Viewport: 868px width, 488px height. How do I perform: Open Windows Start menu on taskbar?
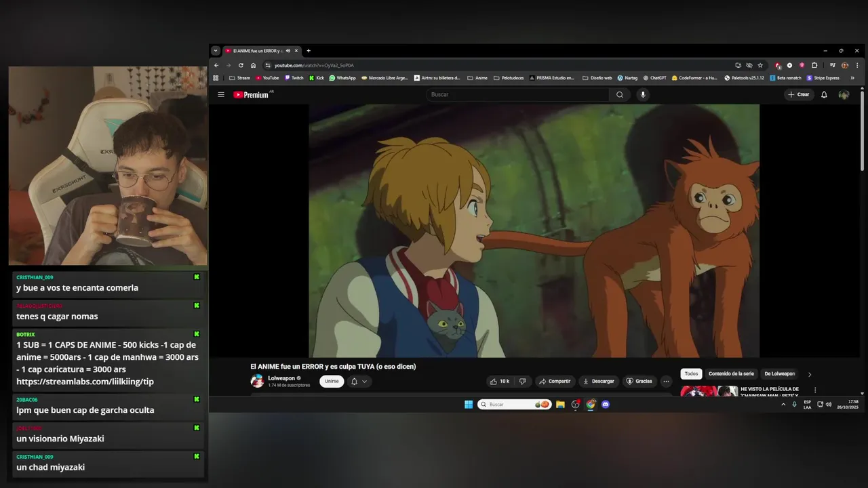pyautogui.click(x=469, y=405)
